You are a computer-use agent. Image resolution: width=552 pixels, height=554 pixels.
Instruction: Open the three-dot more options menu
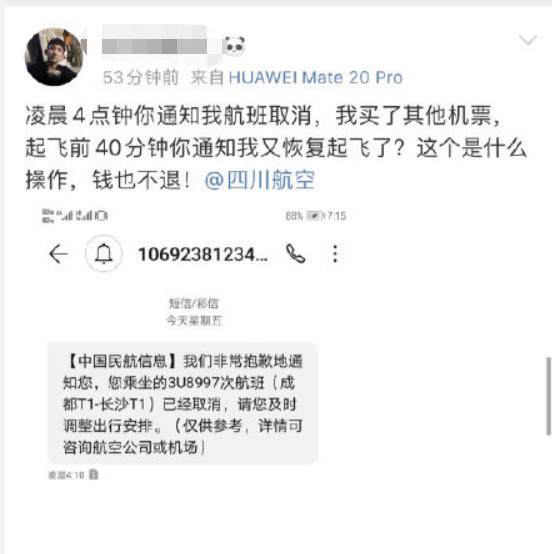coord(335,254)
